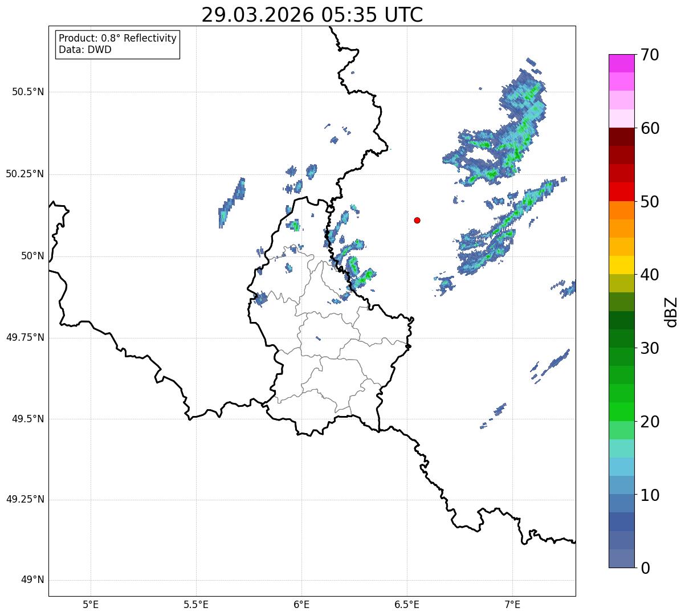Screen dimensions: 685x616
Task: Click the 6.5°E longitude label
Action: pyautogui.click(x=407, y=604)
